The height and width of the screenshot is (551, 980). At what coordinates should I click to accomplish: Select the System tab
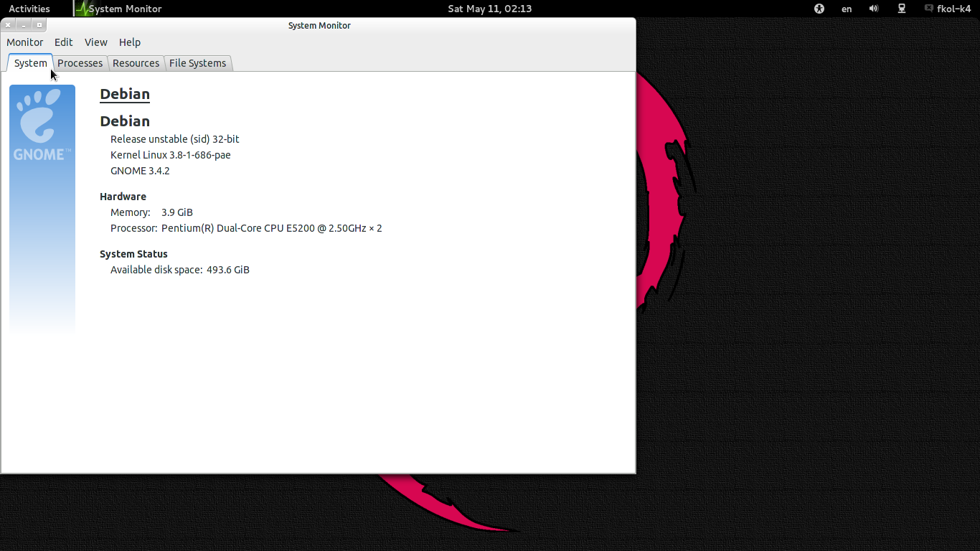[30, 63]
